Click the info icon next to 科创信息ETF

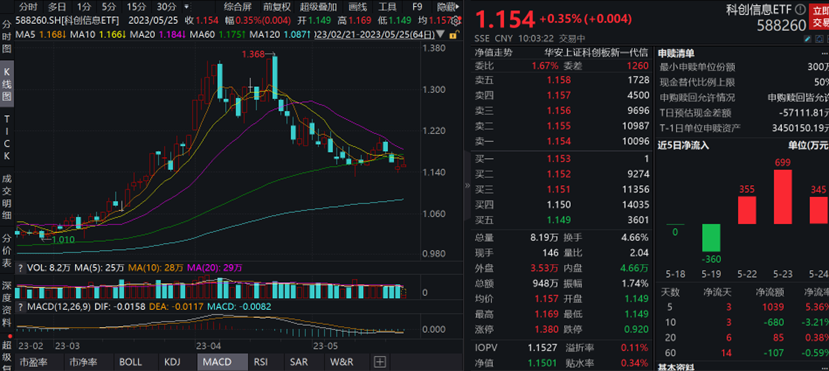click(x=800, y=10)
